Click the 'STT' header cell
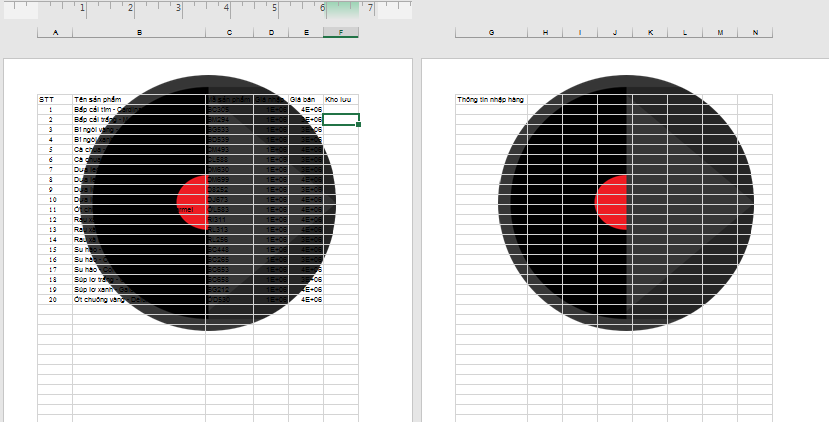The image size is (829, 422). click(x=55, y=99)
